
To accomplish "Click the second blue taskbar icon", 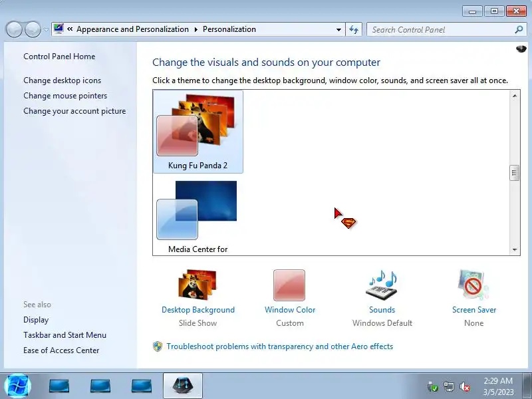I will (100, 386).
